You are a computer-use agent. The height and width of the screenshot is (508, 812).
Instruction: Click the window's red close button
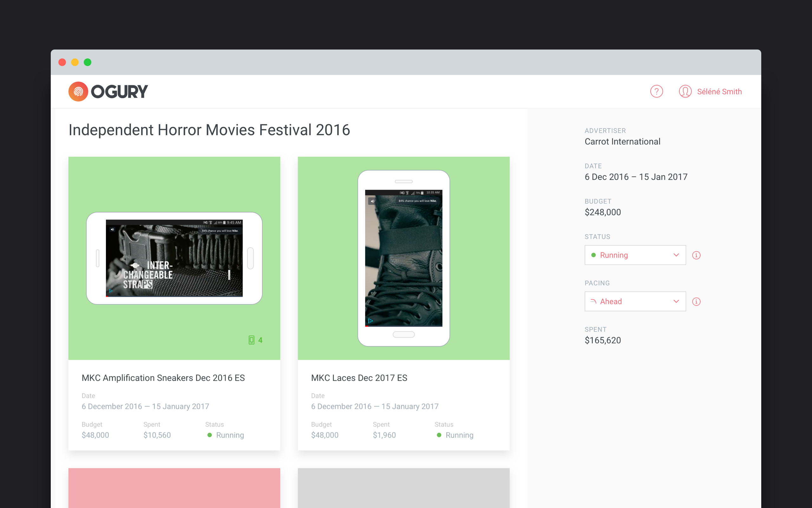(62, 62)
